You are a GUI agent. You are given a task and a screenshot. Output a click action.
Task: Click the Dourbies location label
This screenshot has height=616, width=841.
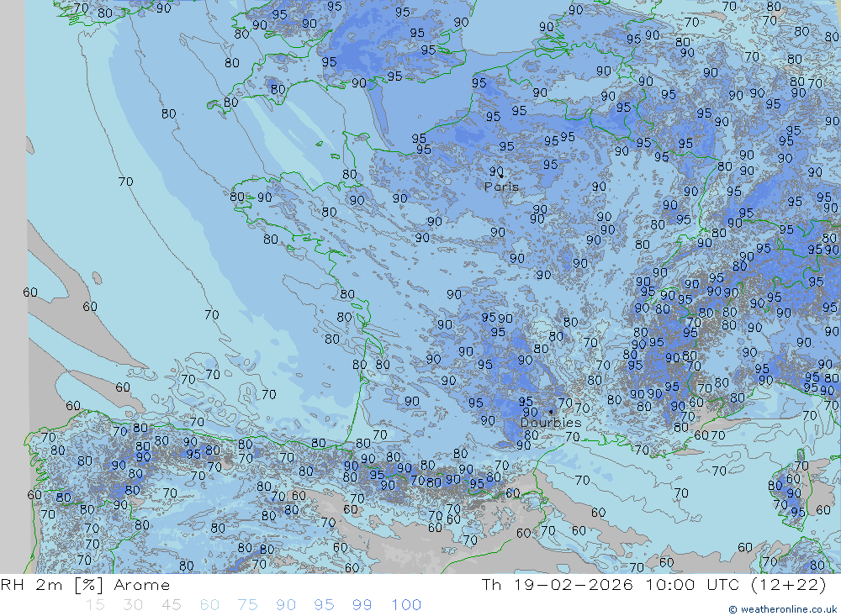[x=550, y=423]
